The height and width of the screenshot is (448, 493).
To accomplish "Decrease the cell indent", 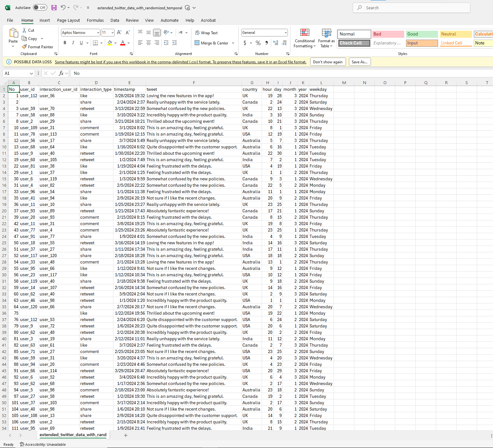I will [x=166, y=43].
